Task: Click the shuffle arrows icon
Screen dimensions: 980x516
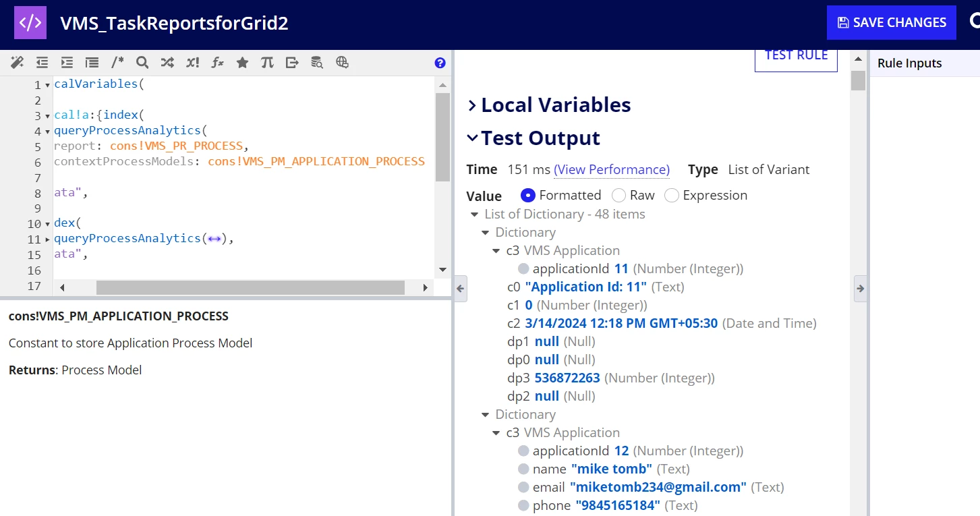Action: [167, 63]
